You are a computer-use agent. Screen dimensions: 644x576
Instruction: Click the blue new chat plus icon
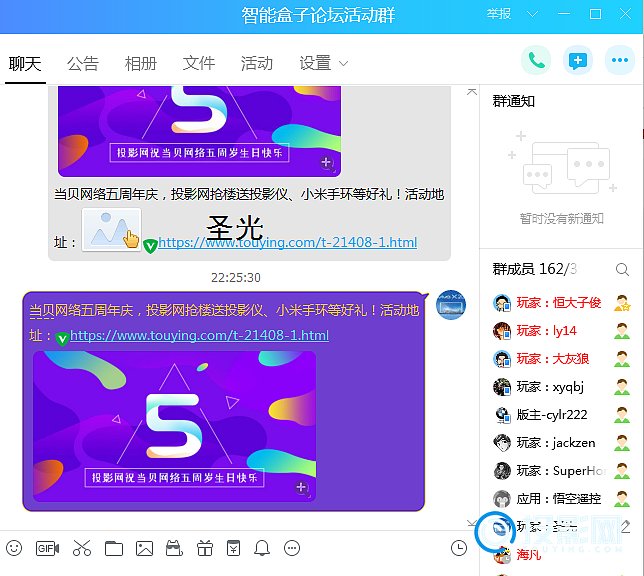tap(578, 60)
